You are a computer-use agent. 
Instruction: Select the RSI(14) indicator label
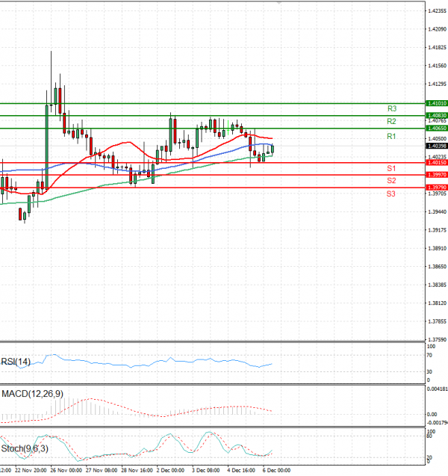pos(16,362)
